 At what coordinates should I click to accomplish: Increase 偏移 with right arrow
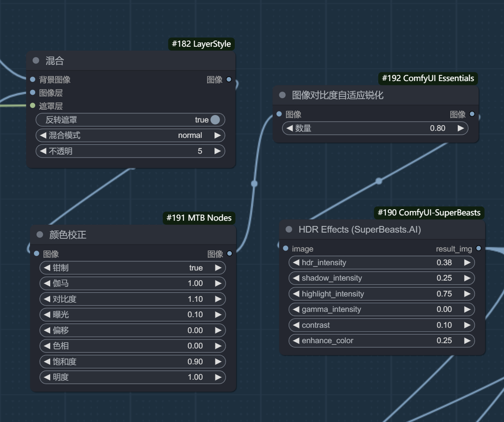pyautogui.click(x=218, y=330)
